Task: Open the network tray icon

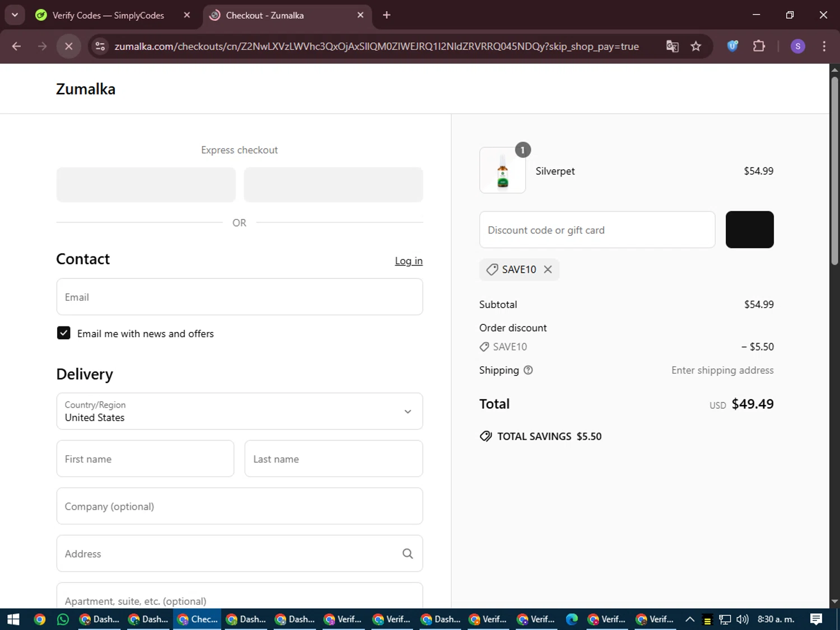Action: (x=725, y=619)
